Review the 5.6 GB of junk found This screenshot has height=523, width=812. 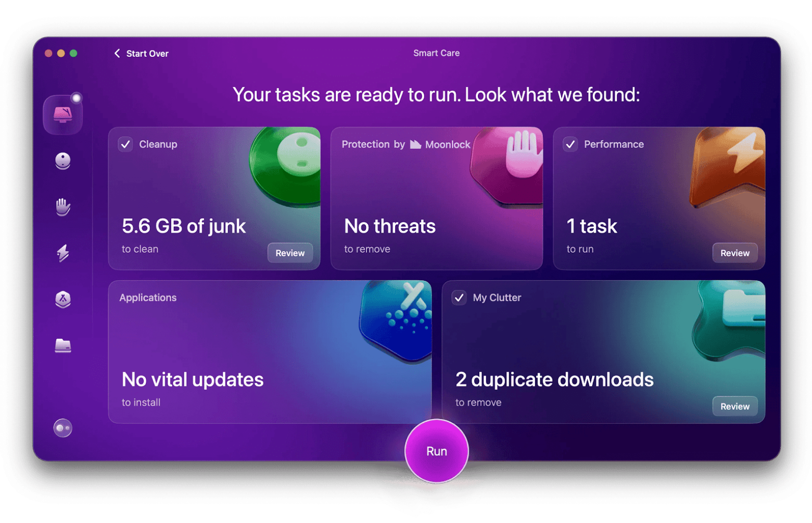pos(290,253)
